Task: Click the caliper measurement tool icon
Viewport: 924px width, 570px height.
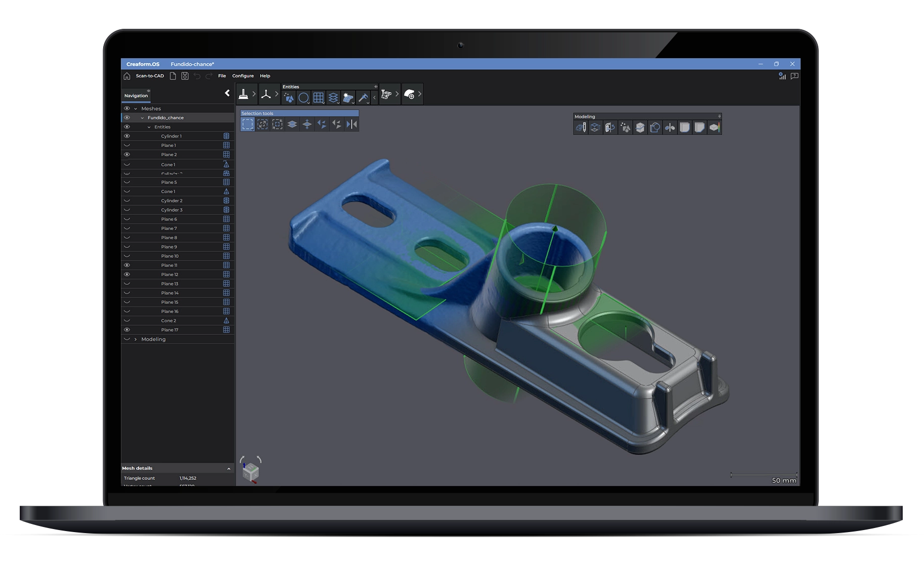Action: [363, 98]
